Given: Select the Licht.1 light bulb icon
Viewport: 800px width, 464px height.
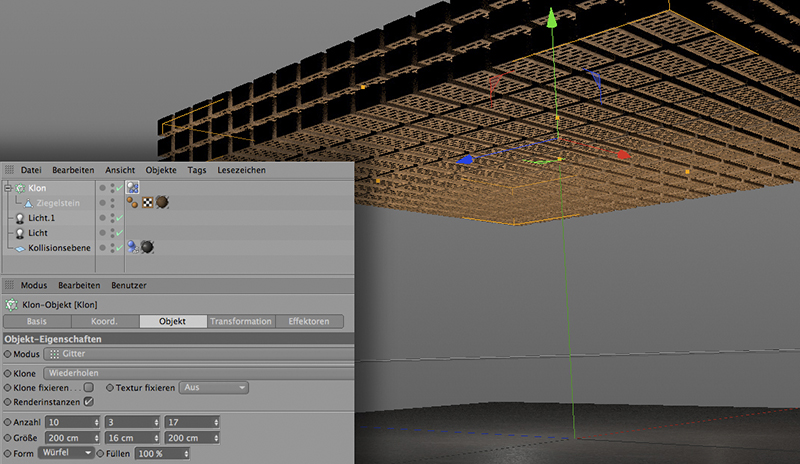Looking at the screenshot, I should pos(19,217).
